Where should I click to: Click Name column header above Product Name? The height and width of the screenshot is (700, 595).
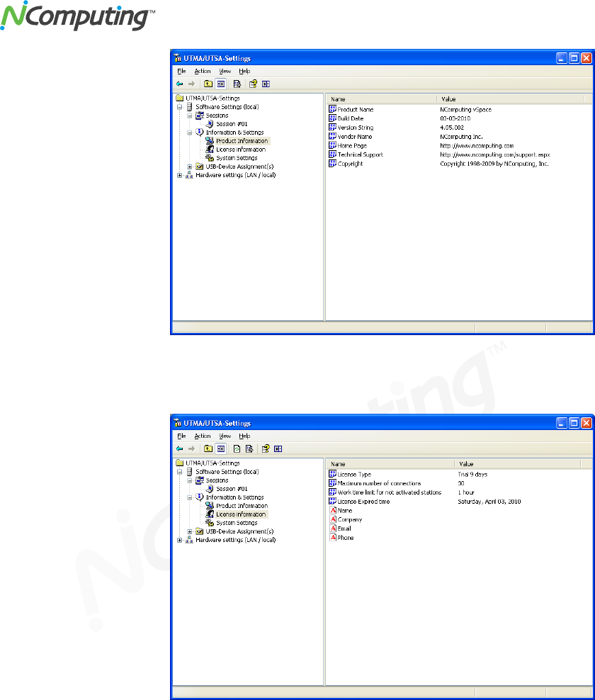coord(381,99)
